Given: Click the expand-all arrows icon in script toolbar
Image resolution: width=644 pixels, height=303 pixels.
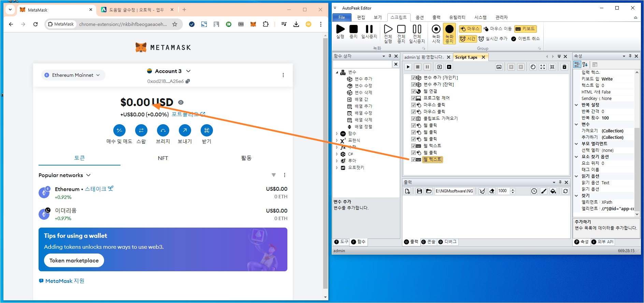Looking at the screenshot, I should [x=543, y=67].
